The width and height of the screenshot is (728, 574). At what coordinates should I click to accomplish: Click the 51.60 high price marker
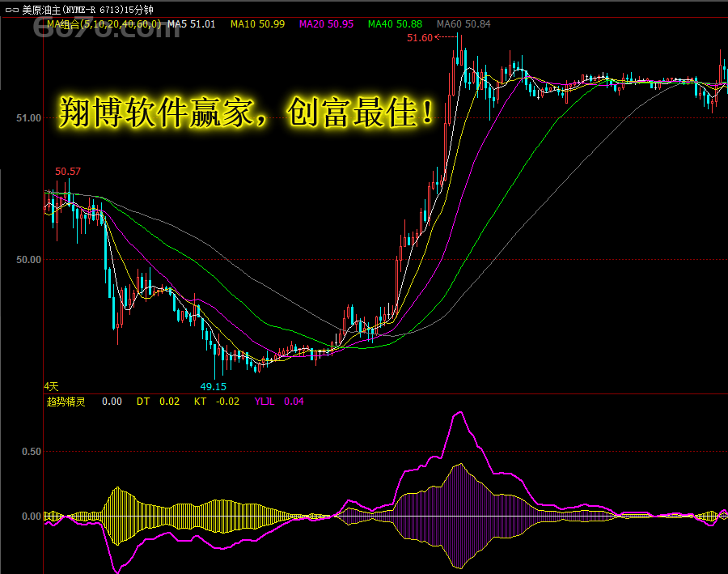tap(420, 38)
